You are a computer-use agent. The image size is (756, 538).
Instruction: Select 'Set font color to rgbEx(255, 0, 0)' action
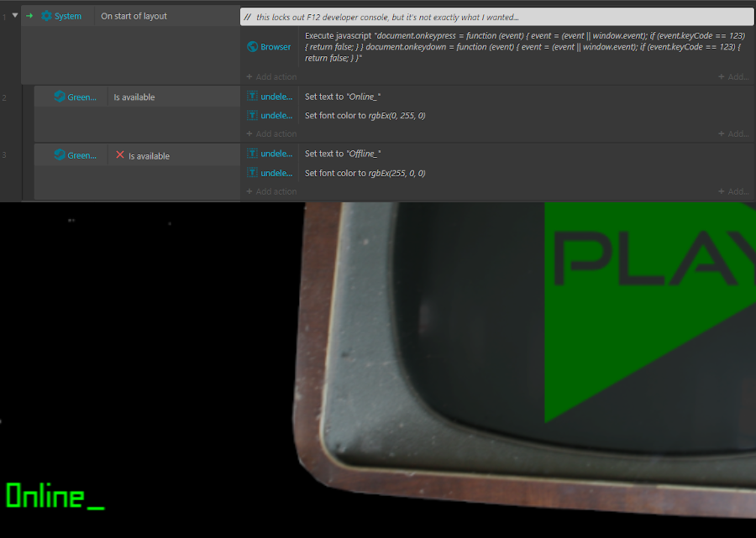tap(365, 173)
